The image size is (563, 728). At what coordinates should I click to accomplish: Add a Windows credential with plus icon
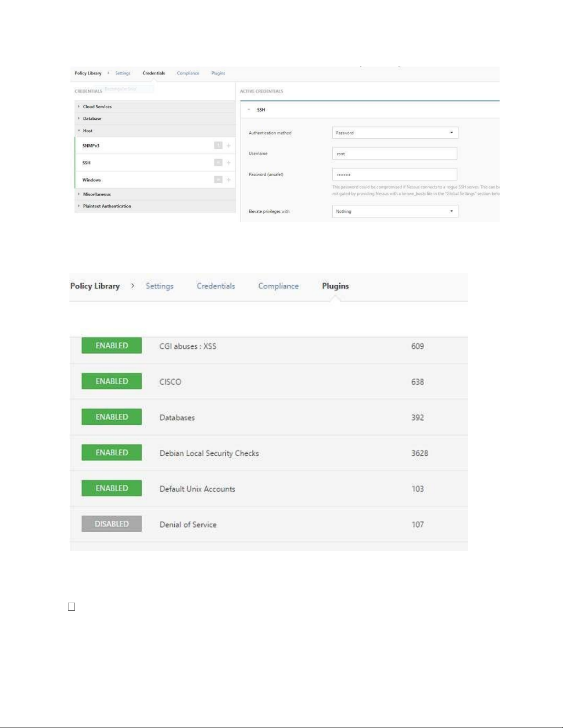click(x=228, y=180)
